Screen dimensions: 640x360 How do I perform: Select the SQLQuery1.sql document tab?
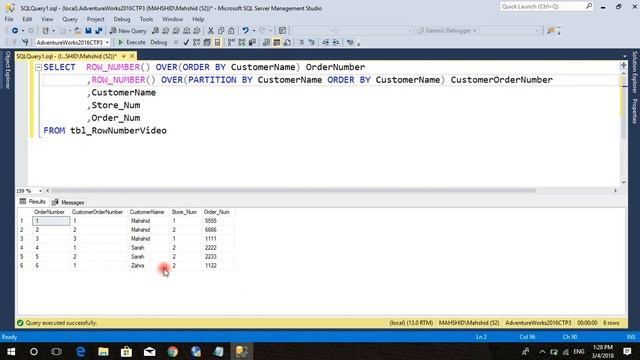67,56
